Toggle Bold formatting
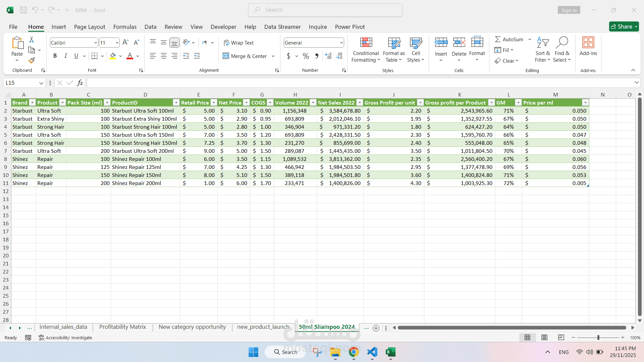The width and height of the screenshot is (644, 362). click(x=55, y=56)
